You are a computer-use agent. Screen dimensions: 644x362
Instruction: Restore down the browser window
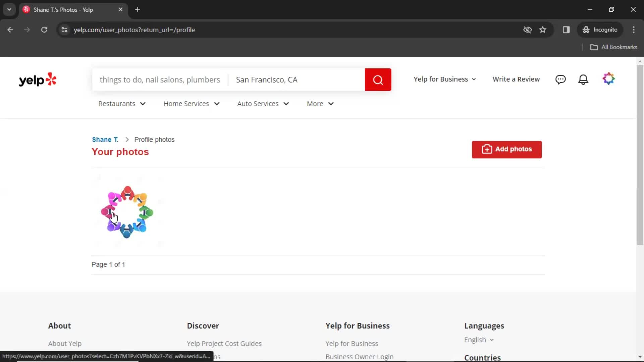(x=611, y=10)
